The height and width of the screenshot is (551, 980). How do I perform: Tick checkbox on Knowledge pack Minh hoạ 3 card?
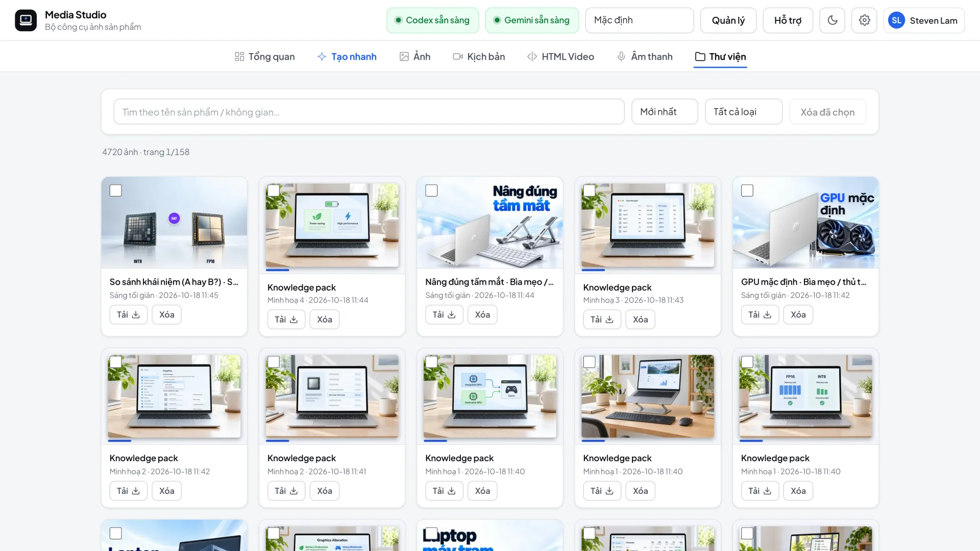tap(590, 191)
